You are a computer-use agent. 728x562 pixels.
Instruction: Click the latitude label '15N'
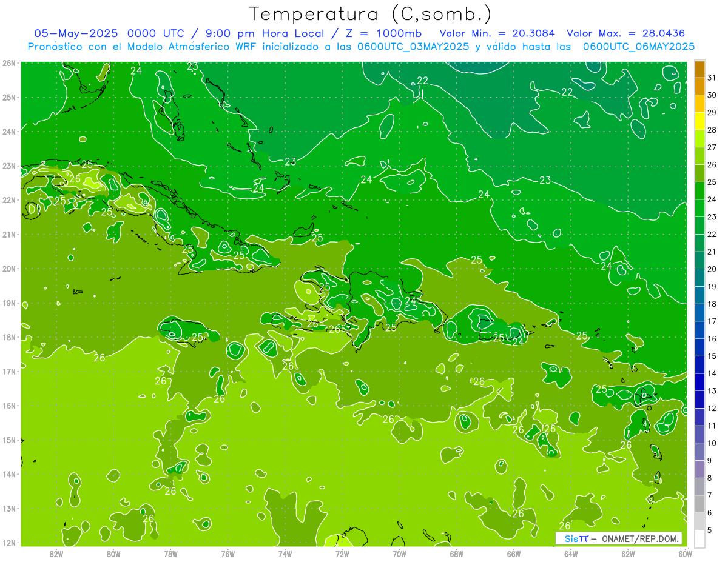click(x=9, y=440)
